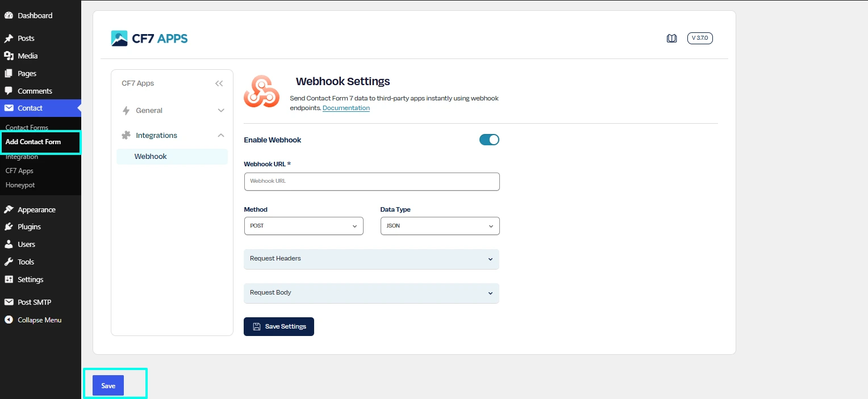Click the CF7 Apps panel title
The height and width of the screenshot is (399, 868).
pyautogui.click(x=138, y=83)
